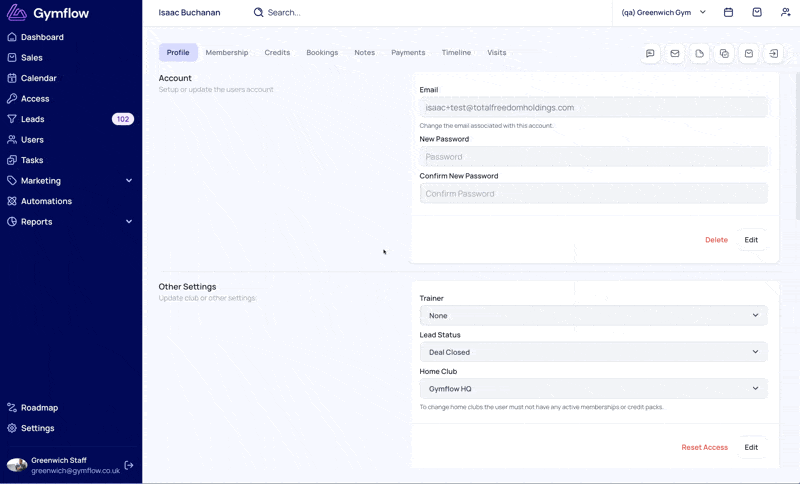
Task: Click the greenwich@gymflow.co.uk email text
Action: click(x=76, y=471)
